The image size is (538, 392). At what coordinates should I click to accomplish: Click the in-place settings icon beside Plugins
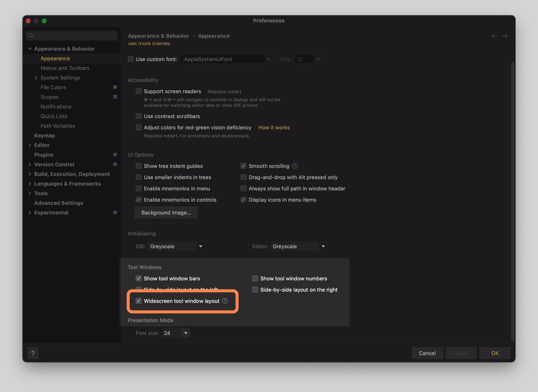point(115,155)
